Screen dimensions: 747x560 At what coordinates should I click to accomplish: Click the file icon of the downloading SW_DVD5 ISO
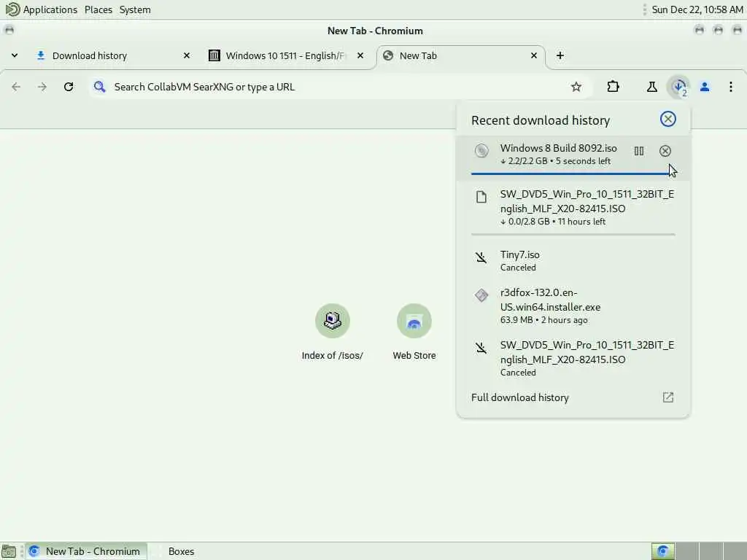(481, 197)
